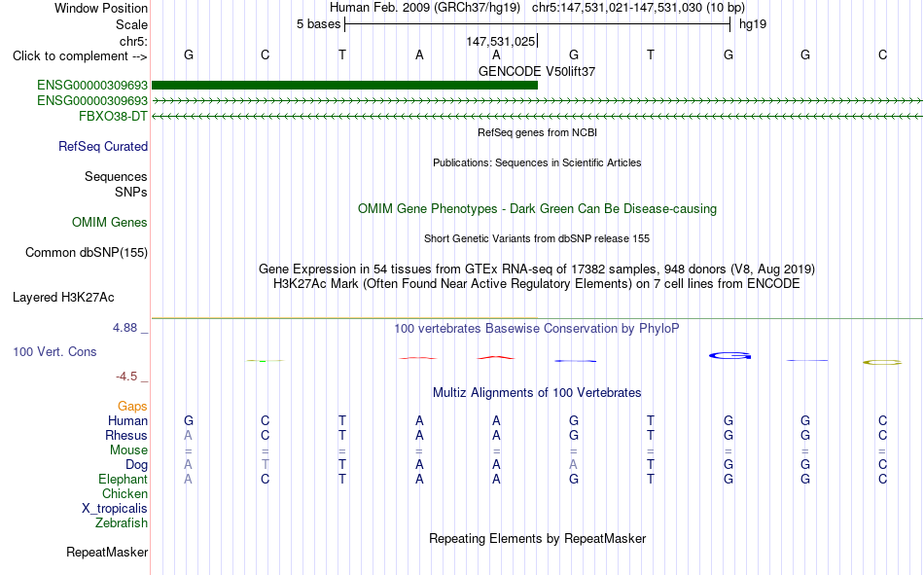Click the large blue G glyph in PhyloP track

729,356
